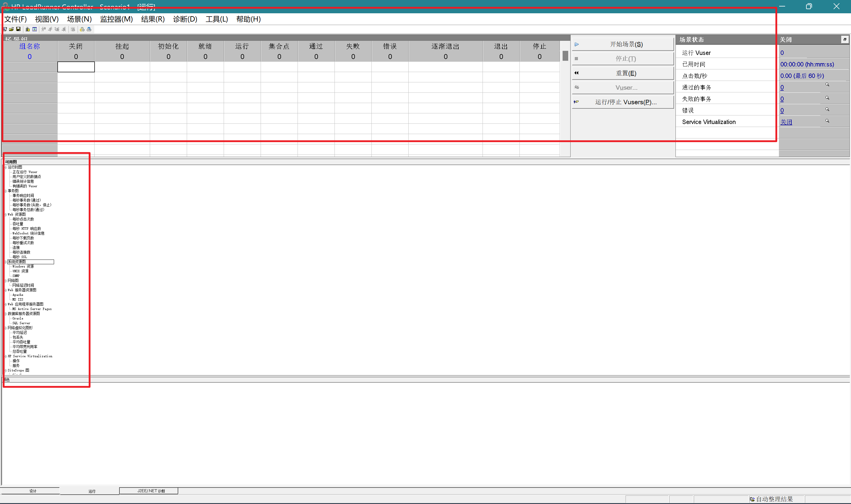Click the 自动整理结果 status bar icon
851x504 pixels.
click(752, 499)
